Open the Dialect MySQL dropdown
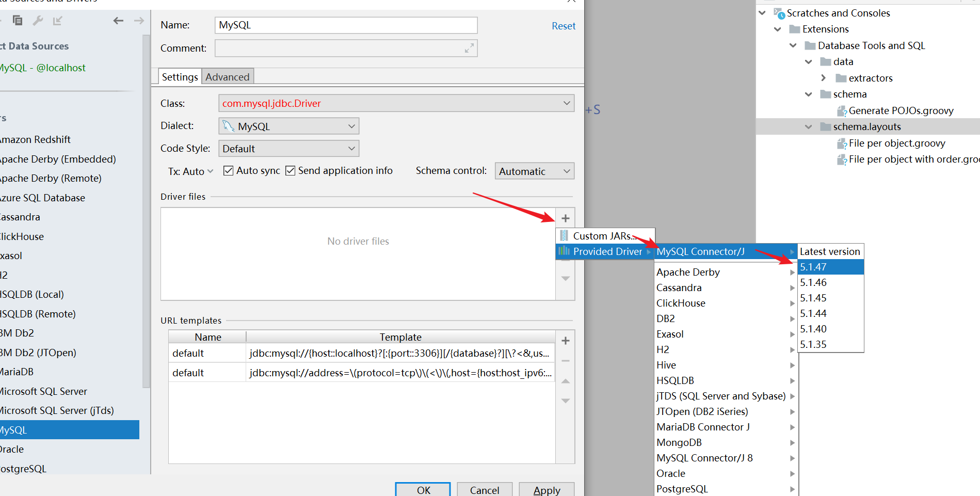The height and width of the screenshot is (496, 980). (288, 126)
